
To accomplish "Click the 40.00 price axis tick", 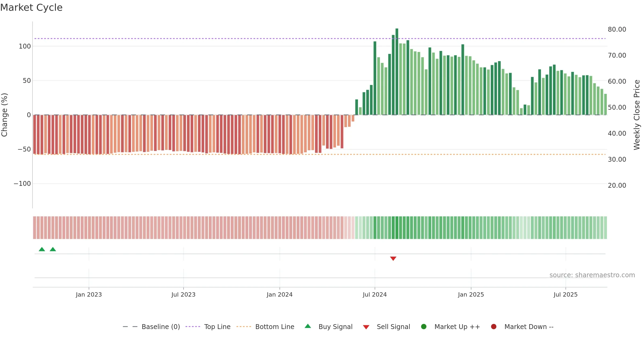I will (x=617, y=134).
